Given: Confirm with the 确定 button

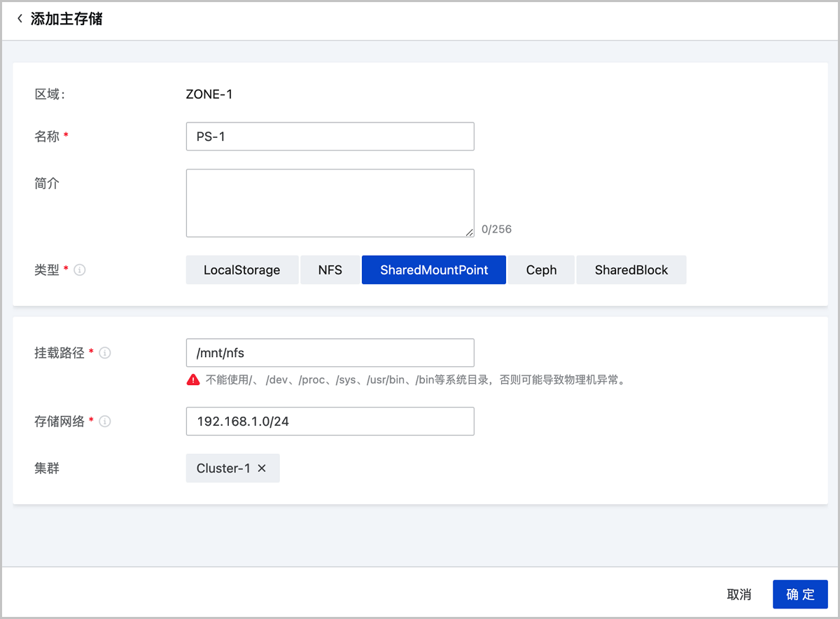Looking at the screenshot, I should point(800,594).
